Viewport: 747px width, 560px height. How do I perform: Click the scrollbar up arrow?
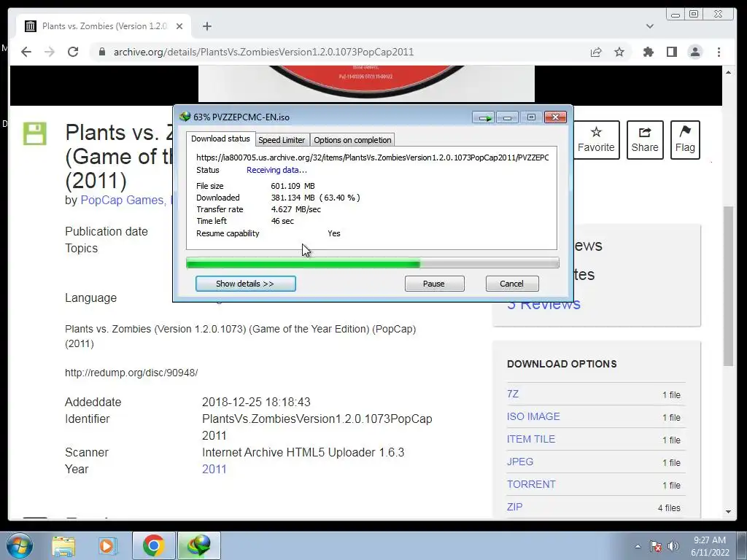[x=729, y=72]
